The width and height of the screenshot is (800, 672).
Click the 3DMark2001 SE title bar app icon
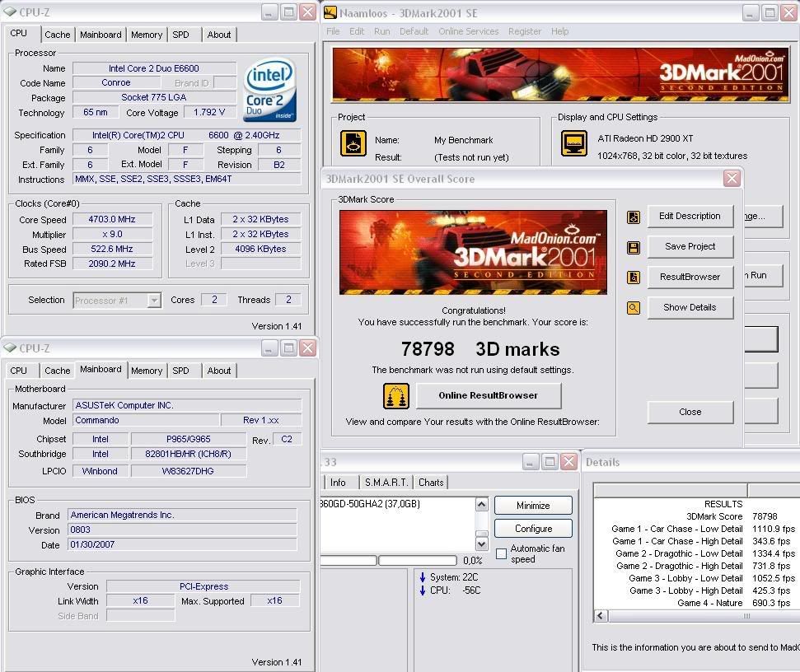[330, 12]
